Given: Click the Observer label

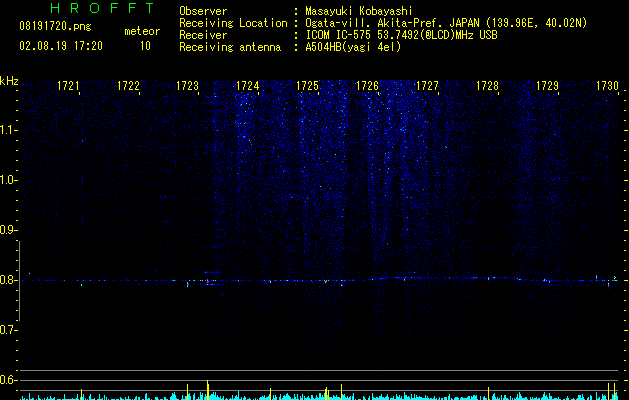Looking at the screenshot, I should [203, 11].
